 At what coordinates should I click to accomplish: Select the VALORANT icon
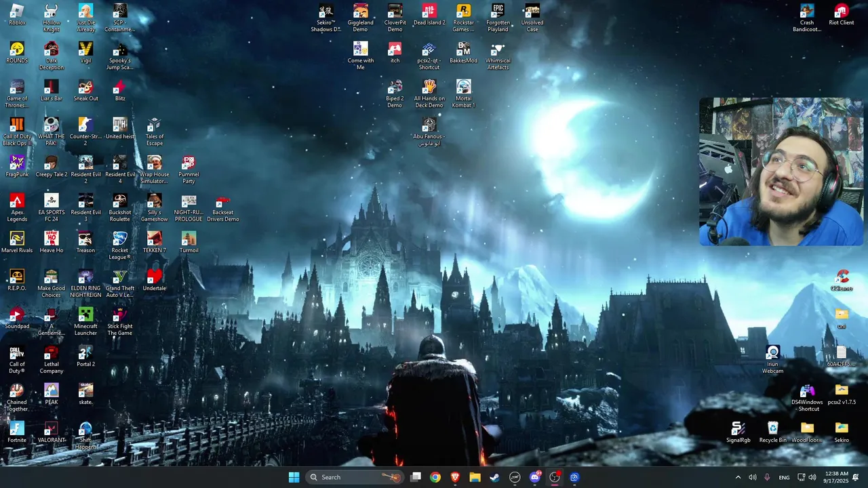(52, 432)
